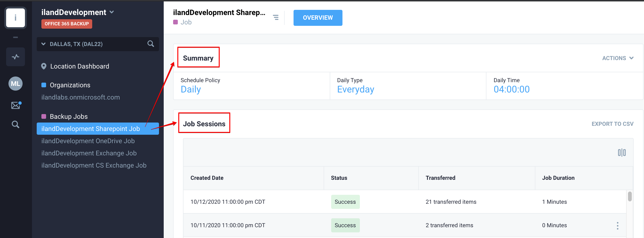
Task: Open the mail notifications icon
Action: pyautogui.click(x=16, y=105)
